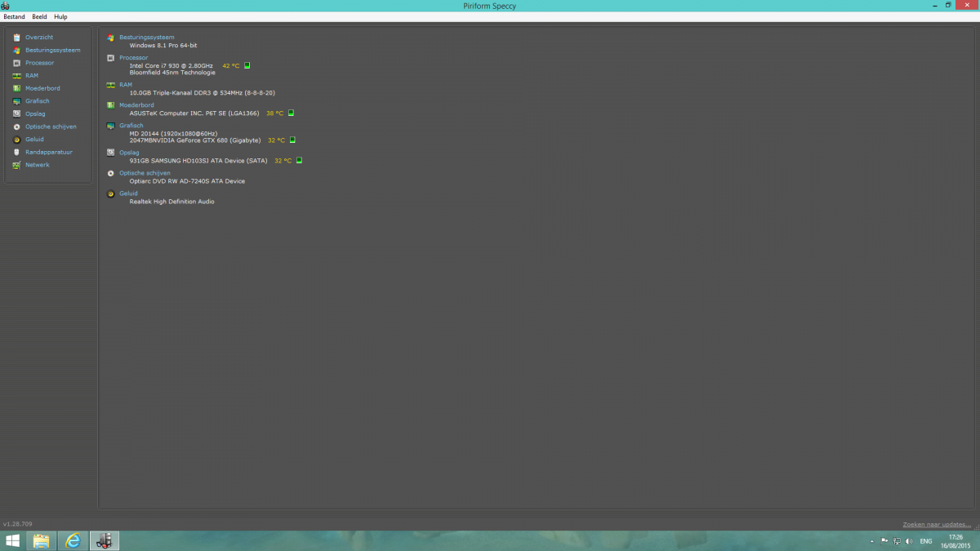Click the Processor heading link in summary
This screenshot has width=980, height=551.
(134, 58)
